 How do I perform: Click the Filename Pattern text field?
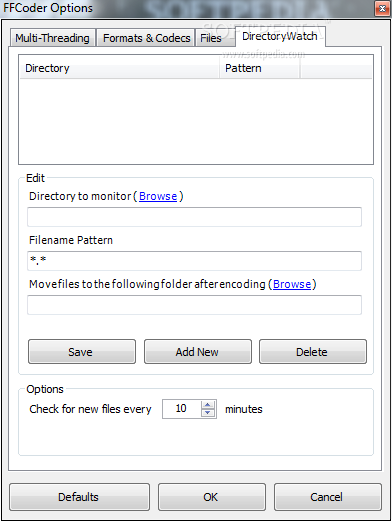[x=194, y=261]
